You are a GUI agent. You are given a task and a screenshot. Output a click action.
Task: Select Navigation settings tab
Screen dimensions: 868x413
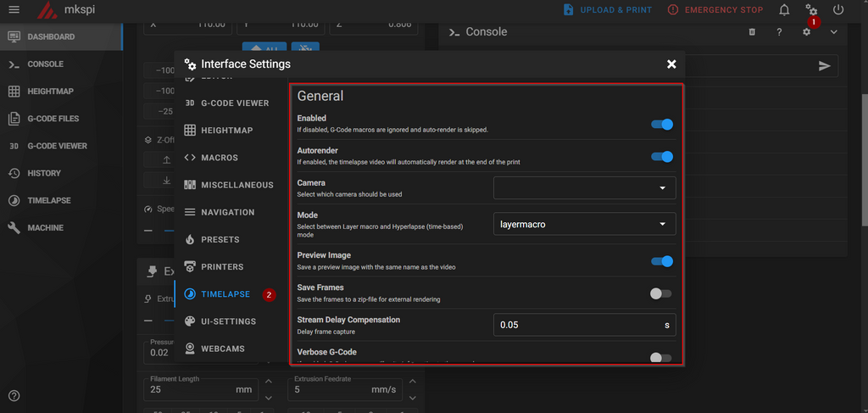[x=231, y=212]
